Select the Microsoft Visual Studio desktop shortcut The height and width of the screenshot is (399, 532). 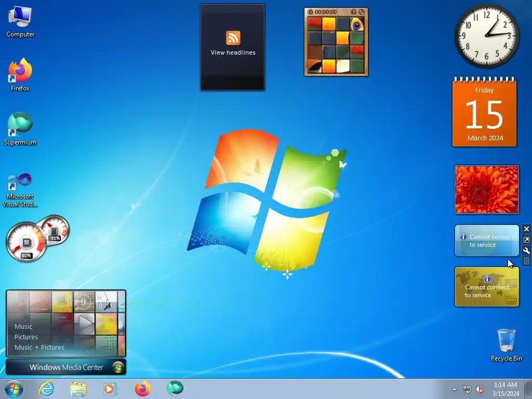click(x=20, y=190)
